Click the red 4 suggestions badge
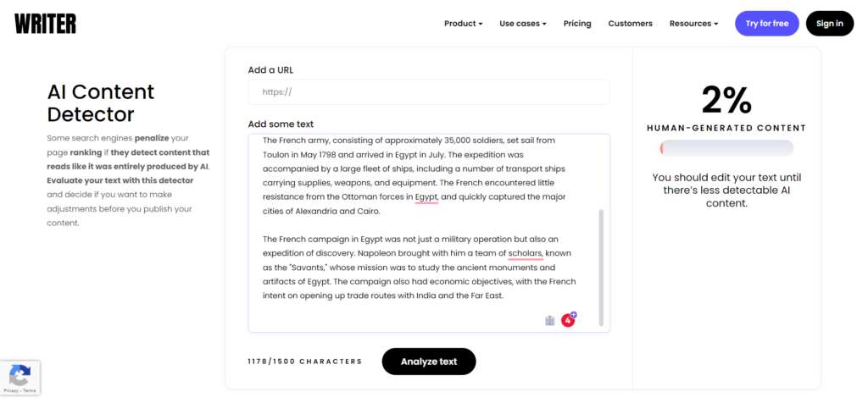 (569, 320)
